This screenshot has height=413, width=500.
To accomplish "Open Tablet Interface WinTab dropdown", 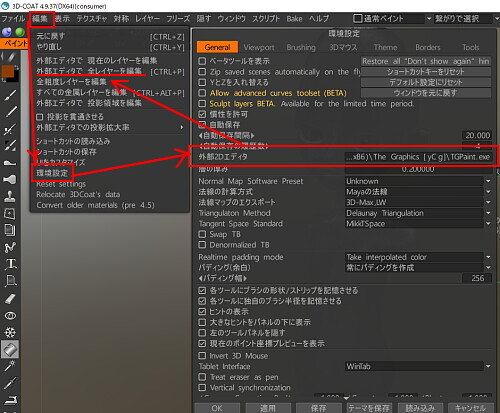I will point(418,366).
